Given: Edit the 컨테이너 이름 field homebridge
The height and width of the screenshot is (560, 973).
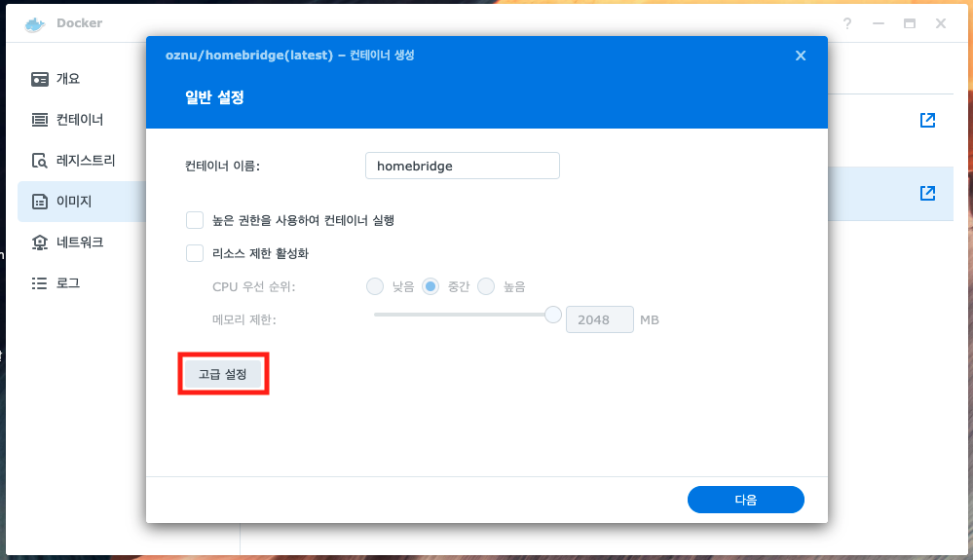Looking at the screenshot, I should tap(463, 166).
